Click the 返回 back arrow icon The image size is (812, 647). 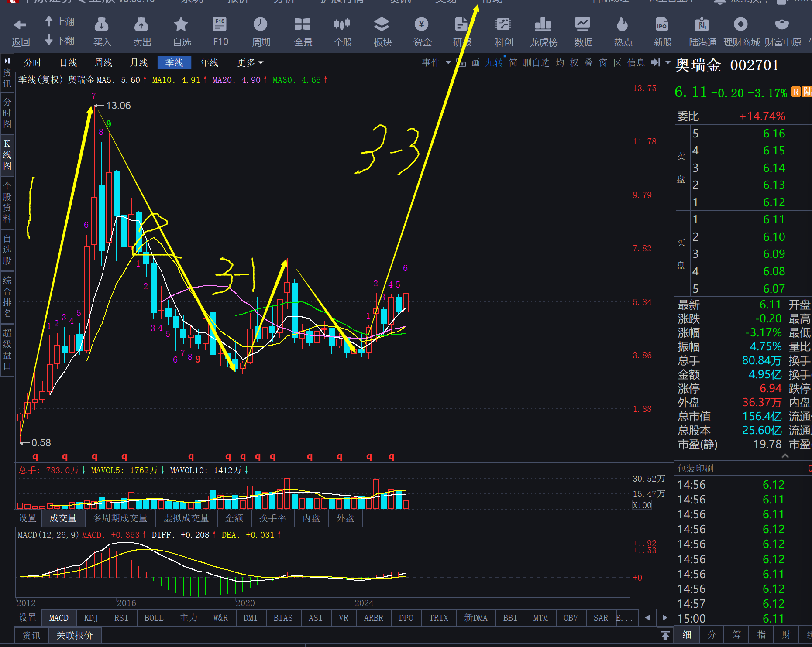20,31
